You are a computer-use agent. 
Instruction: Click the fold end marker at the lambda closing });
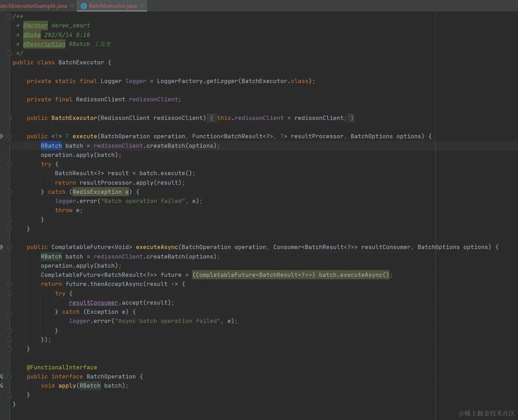point(10,339)
